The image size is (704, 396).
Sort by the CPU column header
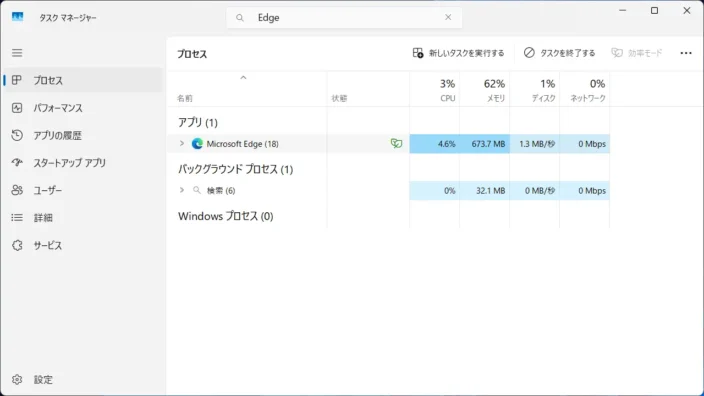435,90
